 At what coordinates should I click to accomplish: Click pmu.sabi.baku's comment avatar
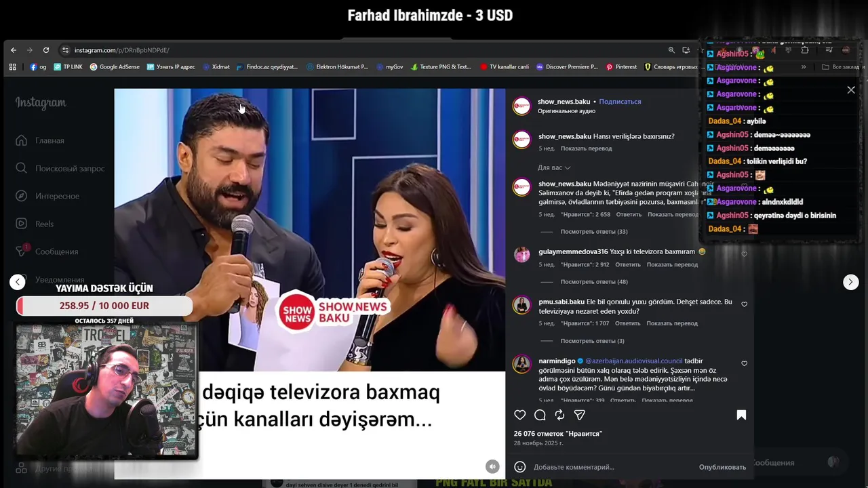pos(521,305)
